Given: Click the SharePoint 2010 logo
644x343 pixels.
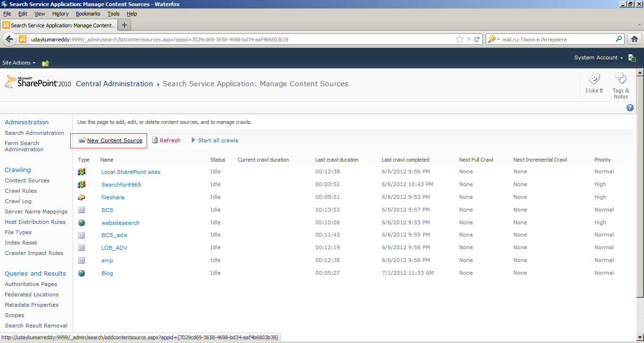Looking at the screenshot, I should click(x=38, y=82).
